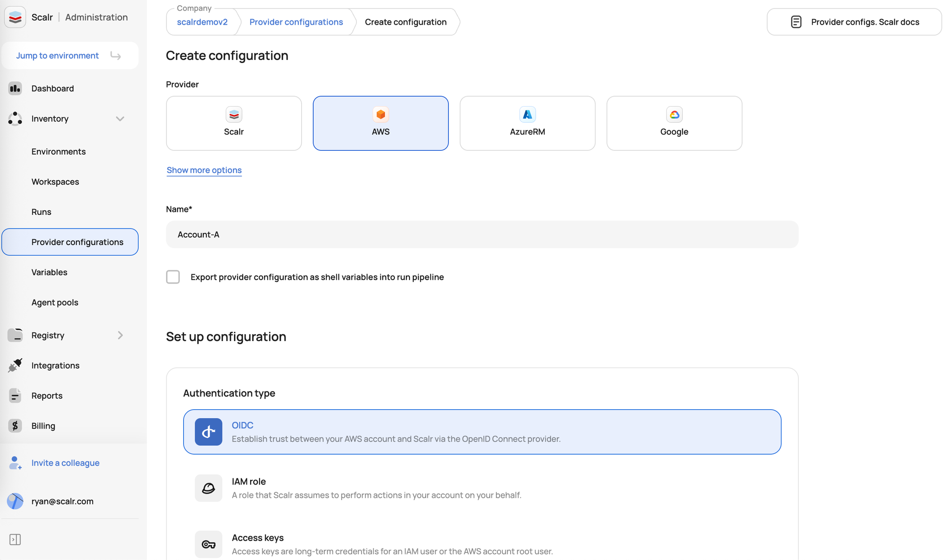This screenshot has width=949, height=560.
Task: Select OIDC authentication type
Action: 482,432
